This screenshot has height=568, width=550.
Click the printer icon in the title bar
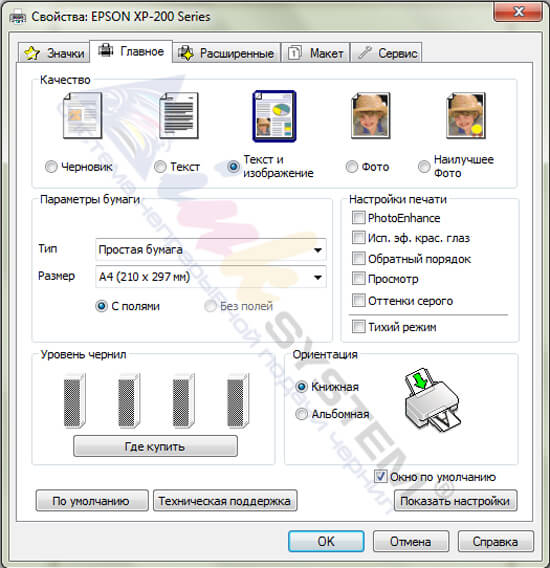point(18,17)
